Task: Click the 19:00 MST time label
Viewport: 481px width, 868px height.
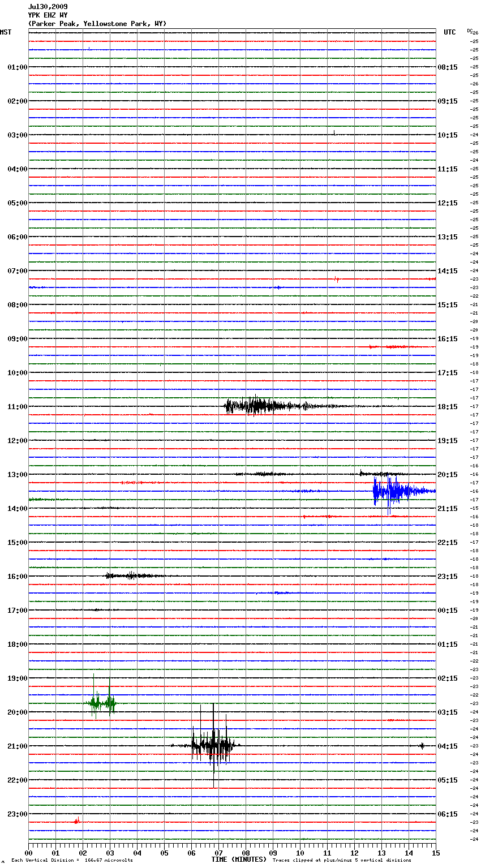Action: tap(17, 678)
